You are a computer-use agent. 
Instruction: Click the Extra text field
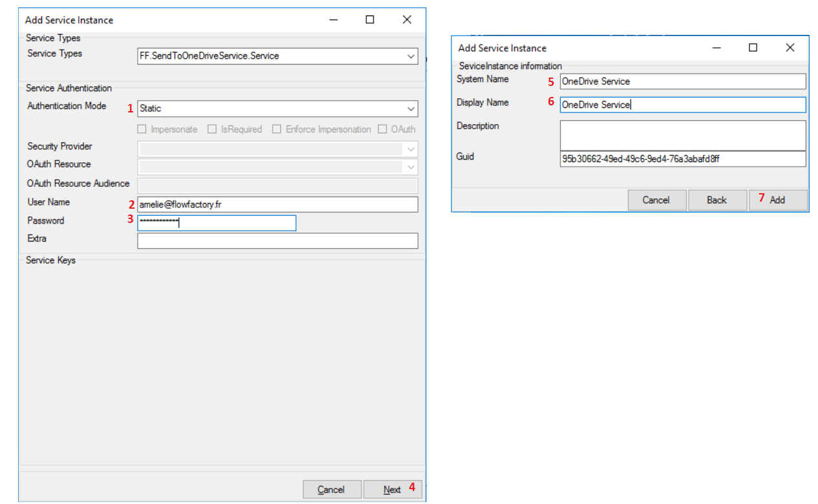(x=278, y=241)
